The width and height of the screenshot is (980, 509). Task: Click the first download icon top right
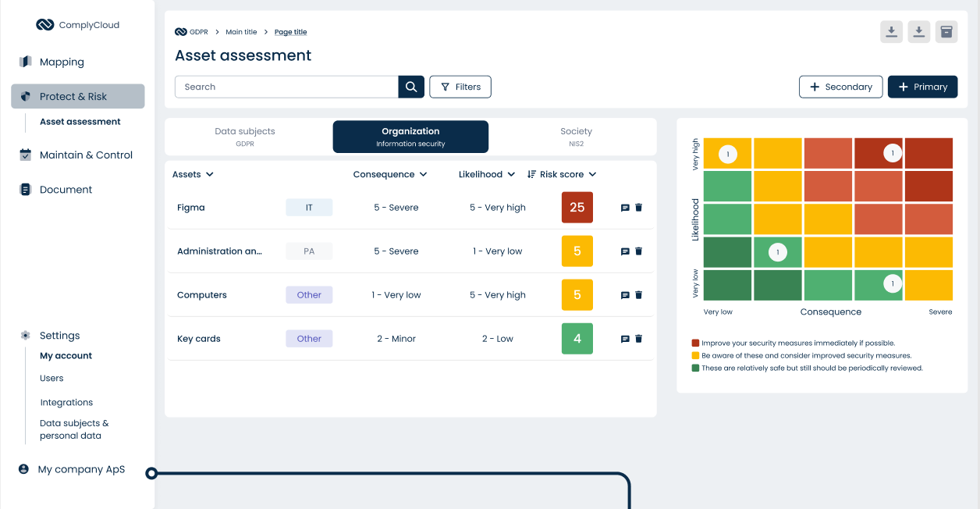tap(891, 31)
